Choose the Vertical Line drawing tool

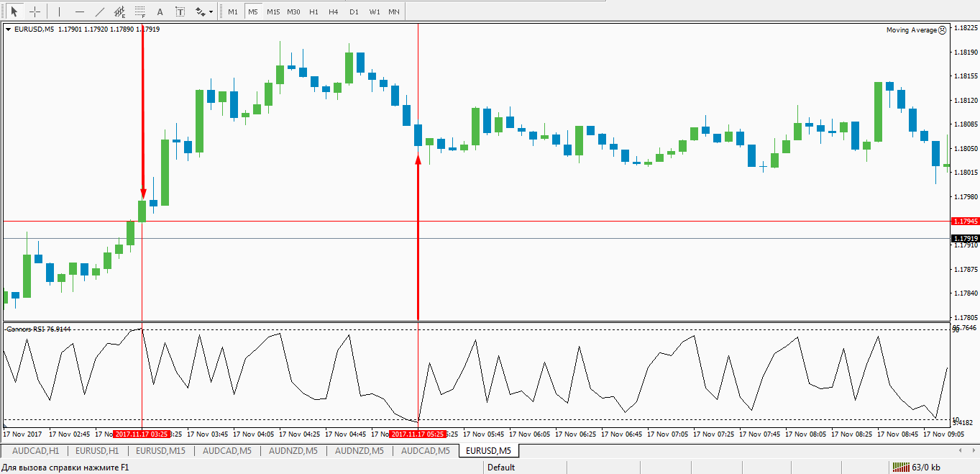pos(59,12)
